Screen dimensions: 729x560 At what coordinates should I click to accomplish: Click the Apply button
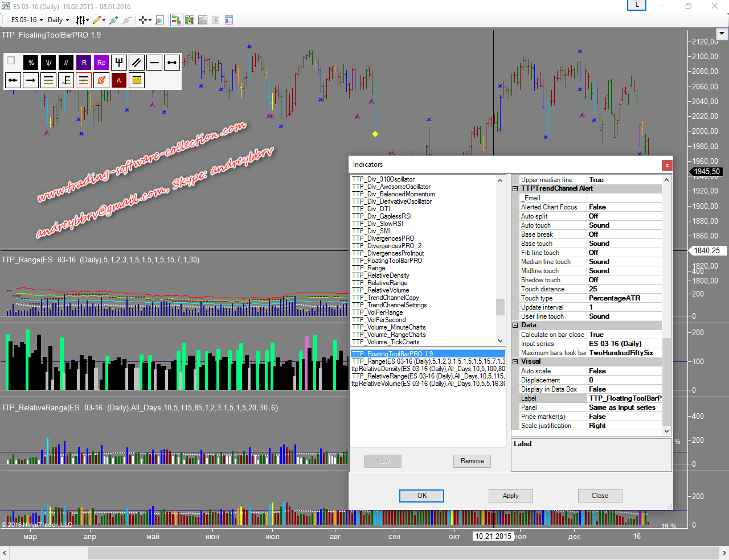pyautogui.click(x=510, y=496)
